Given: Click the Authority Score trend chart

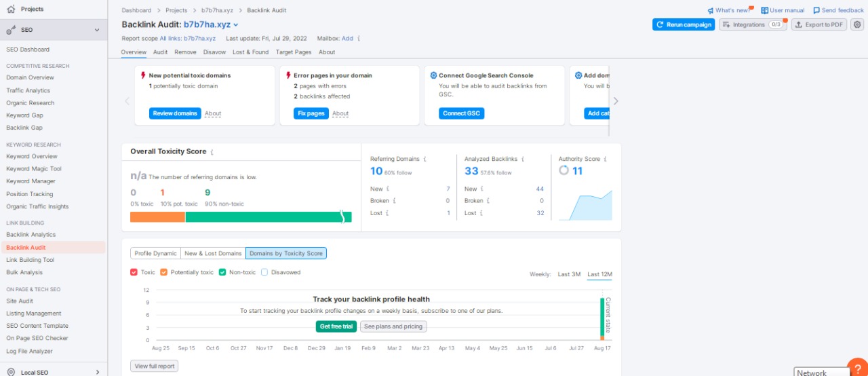Looking at the screenshot, I should point(585,205).
